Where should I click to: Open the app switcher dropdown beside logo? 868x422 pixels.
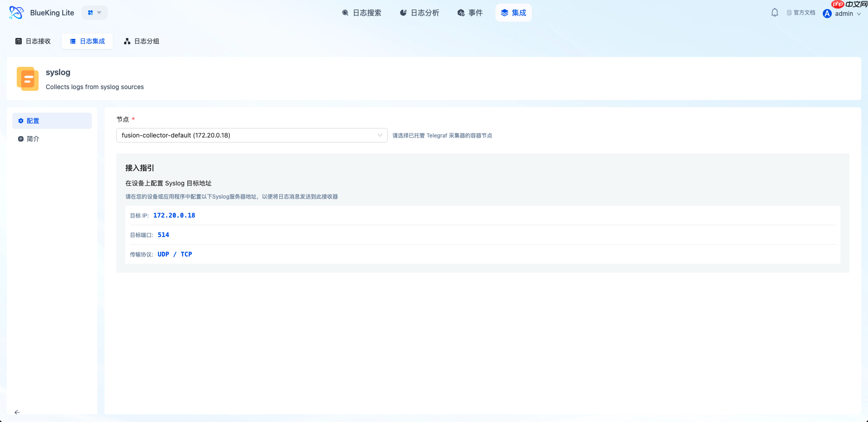coord(94,13)
